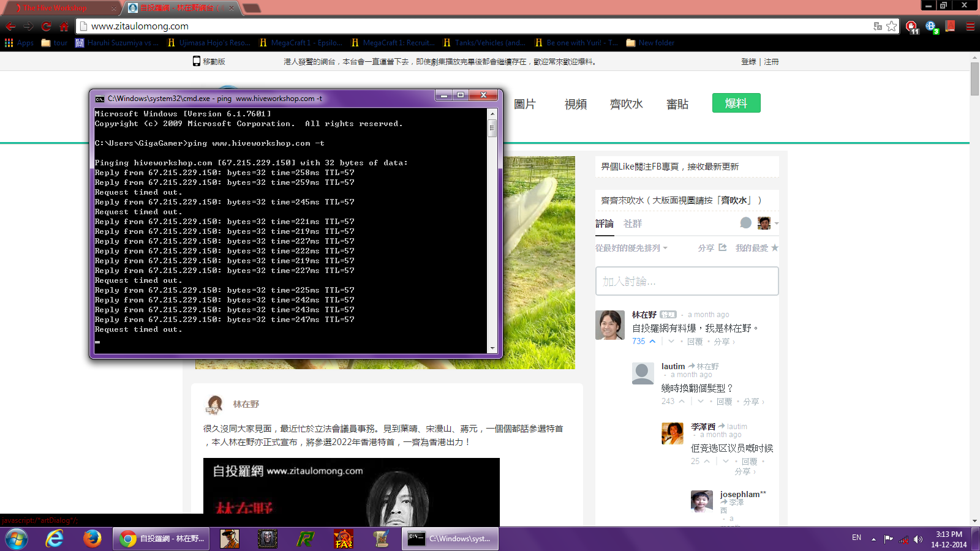Open the AdBlock extension showing 11
This screenshot has height=551, width=980.
[912, 26]
